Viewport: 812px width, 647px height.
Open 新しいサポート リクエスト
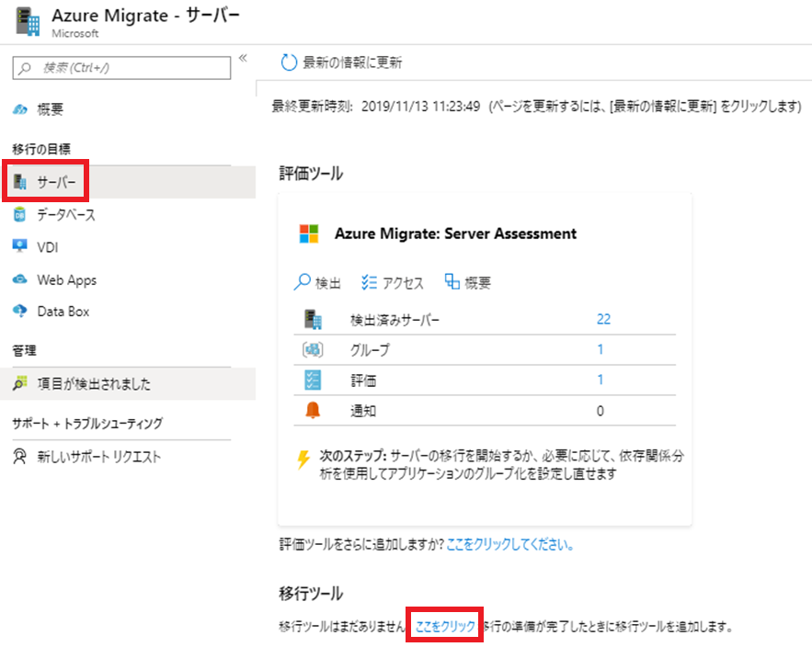coord(99,457)
